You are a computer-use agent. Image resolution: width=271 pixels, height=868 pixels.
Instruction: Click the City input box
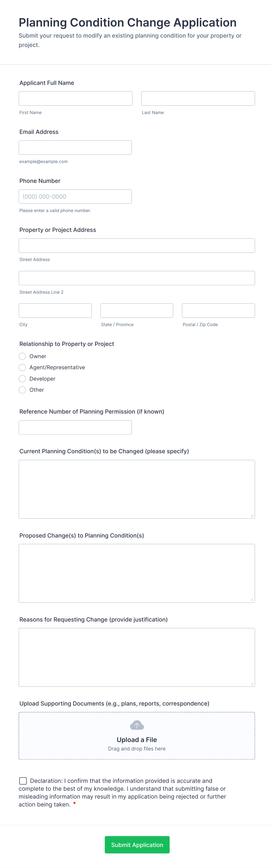coord(55,310)
